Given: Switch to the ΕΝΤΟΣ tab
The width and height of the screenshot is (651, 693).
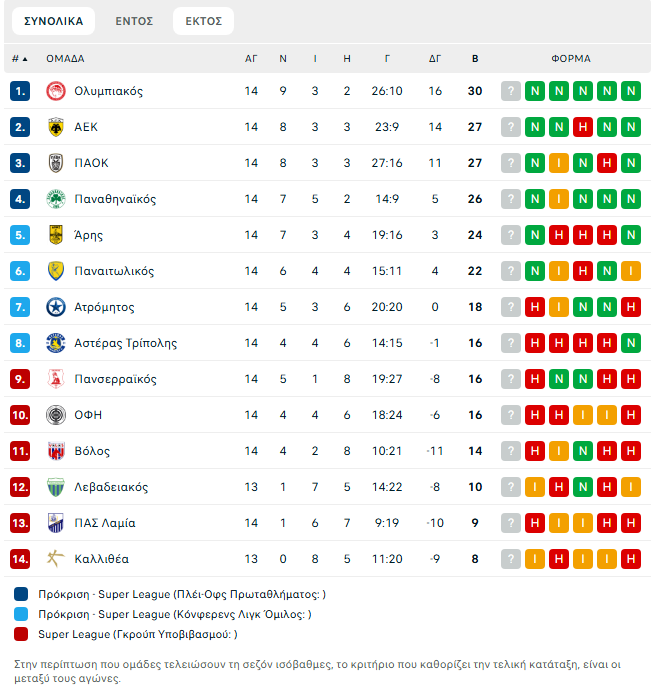Looking at the screenshot, I should pyautogui.click(x=134, y=21).
